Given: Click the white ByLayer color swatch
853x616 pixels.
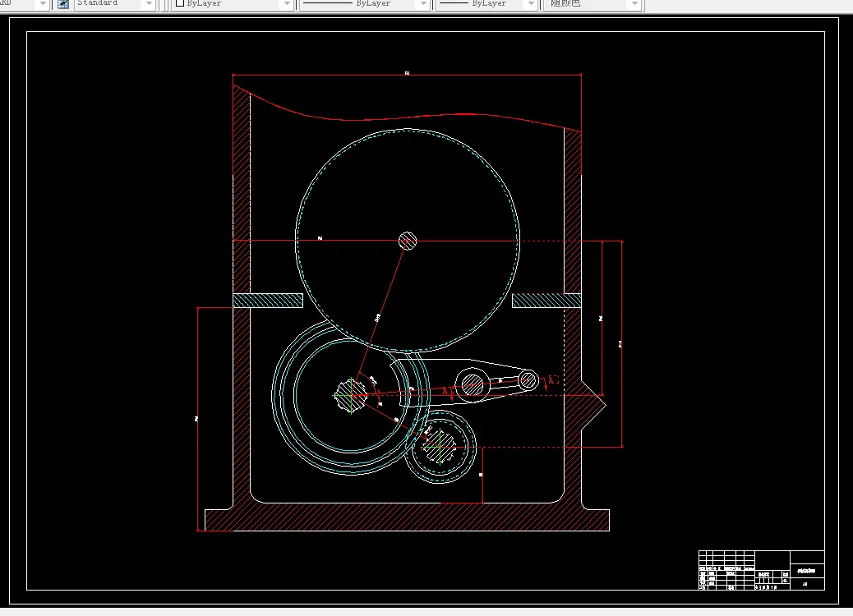Looking at the screenshot, I should [x=179, y=3].
